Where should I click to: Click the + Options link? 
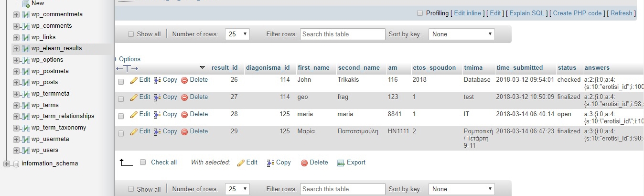click(128, 59)
